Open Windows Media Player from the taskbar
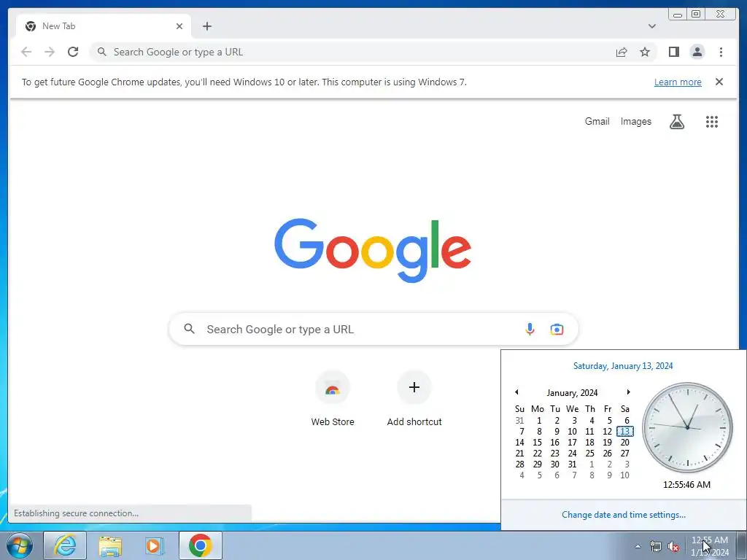 click(155, 545)
